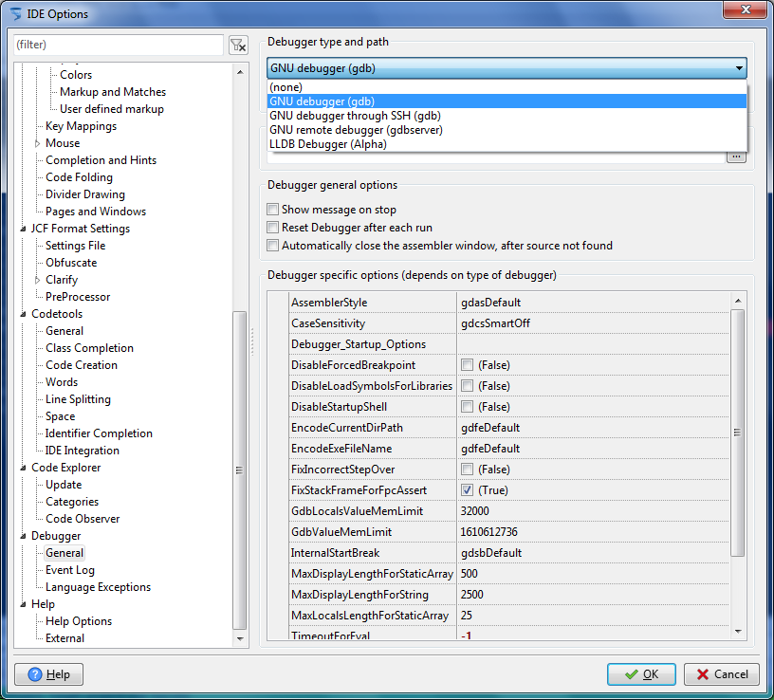Open the Colors settings page
Image resolution: width=774 pixels, height=700 pixels.
click(76, 75)
